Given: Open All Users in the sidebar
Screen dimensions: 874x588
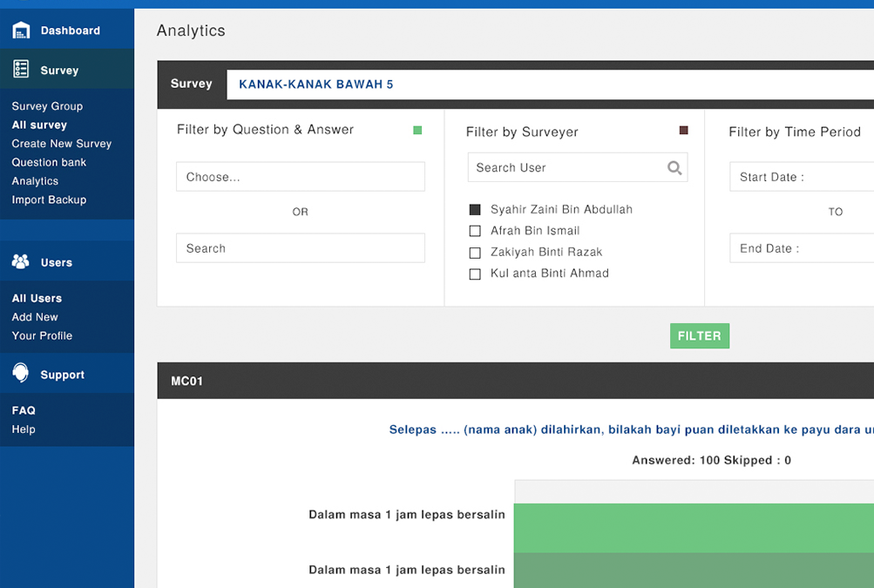Looking at the screenshot, I should pos(37,298).
